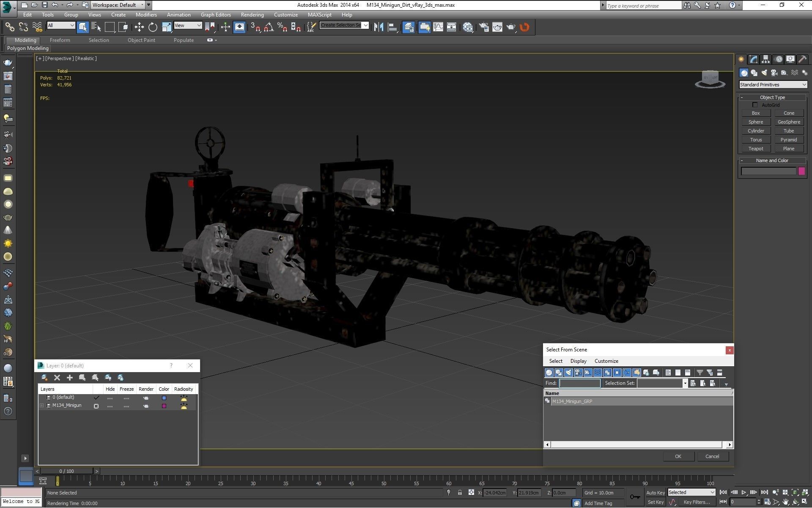Image resolution: width=812 pixels, height=508 pixels.
Task: Open key filter Selected dropdown
Action: 691,492
